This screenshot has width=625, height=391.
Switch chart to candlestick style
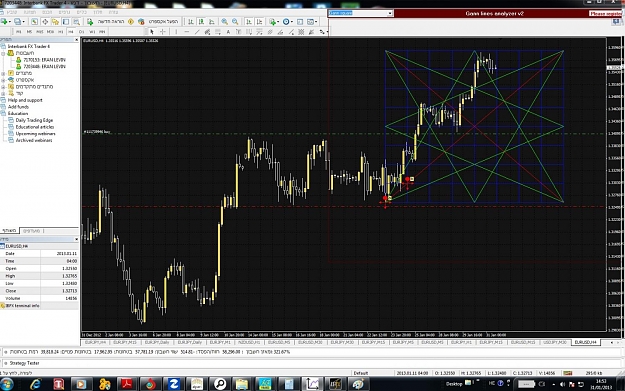click(201, 22)
